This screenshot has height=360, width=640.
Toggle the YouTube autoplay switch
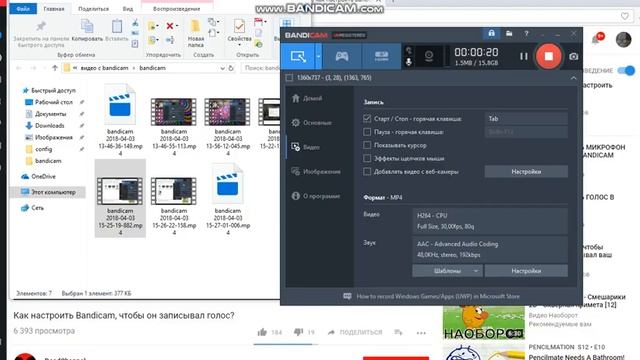(x=626, y=71)
